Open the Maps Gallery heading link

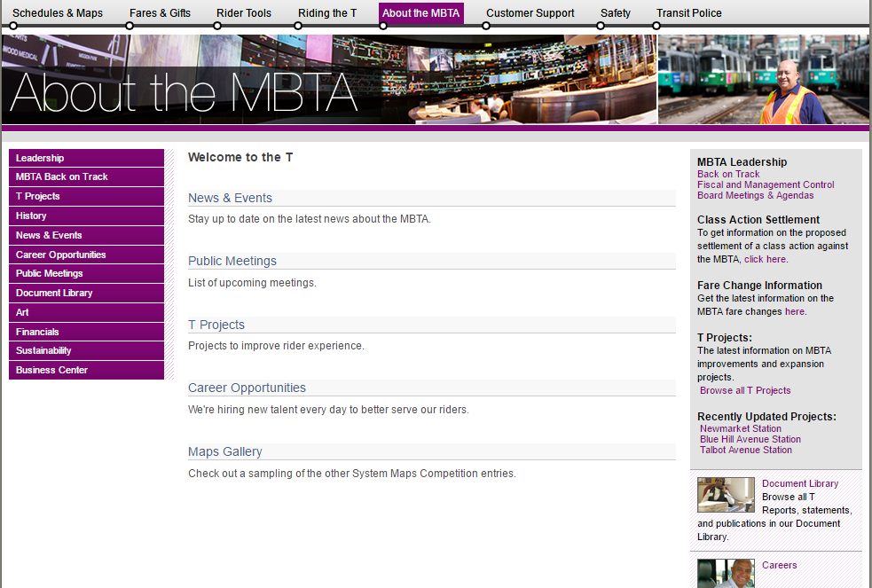click(x=224, y=451)
